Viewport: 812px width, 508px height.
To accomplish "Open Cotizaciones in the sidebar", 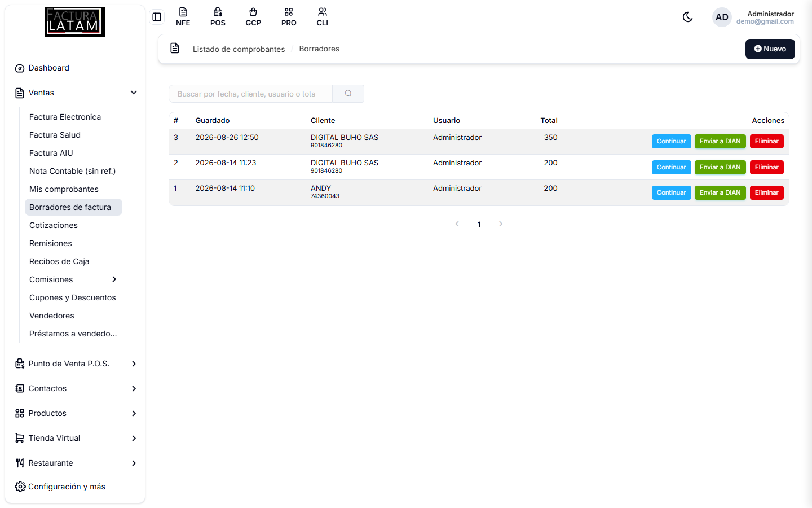I will click(x=54, y=225).
